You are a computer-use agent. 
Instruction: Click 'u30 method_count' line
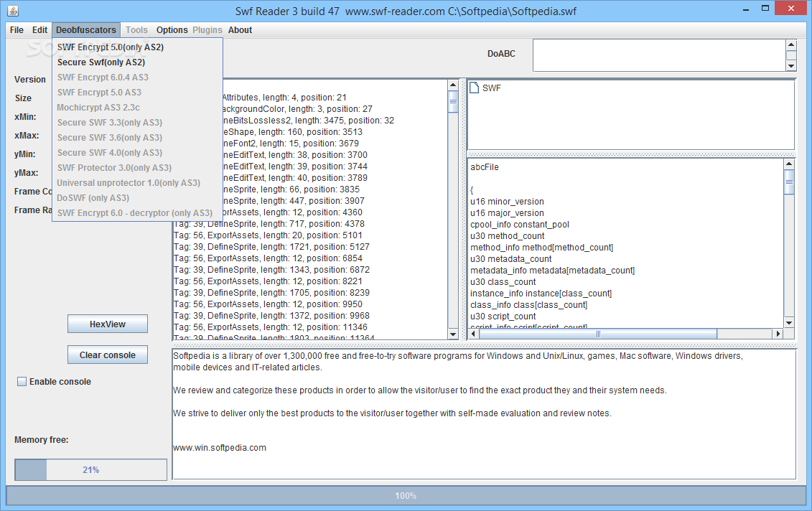point(507,235)
